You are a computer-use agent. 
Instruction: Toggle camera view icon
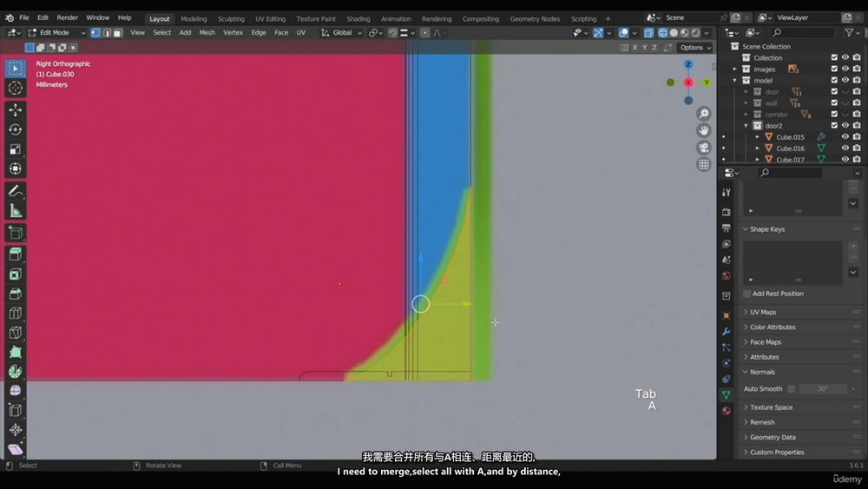tap(704, 148)
